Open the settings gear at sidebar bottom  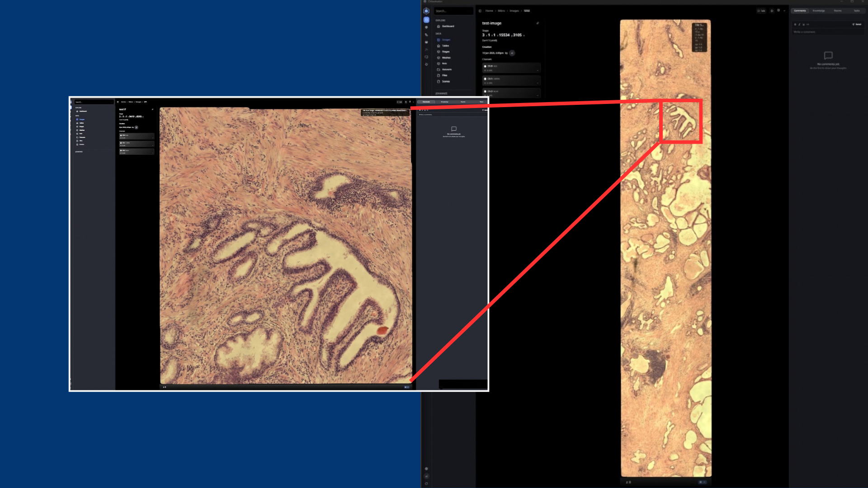tap(426, 469)
